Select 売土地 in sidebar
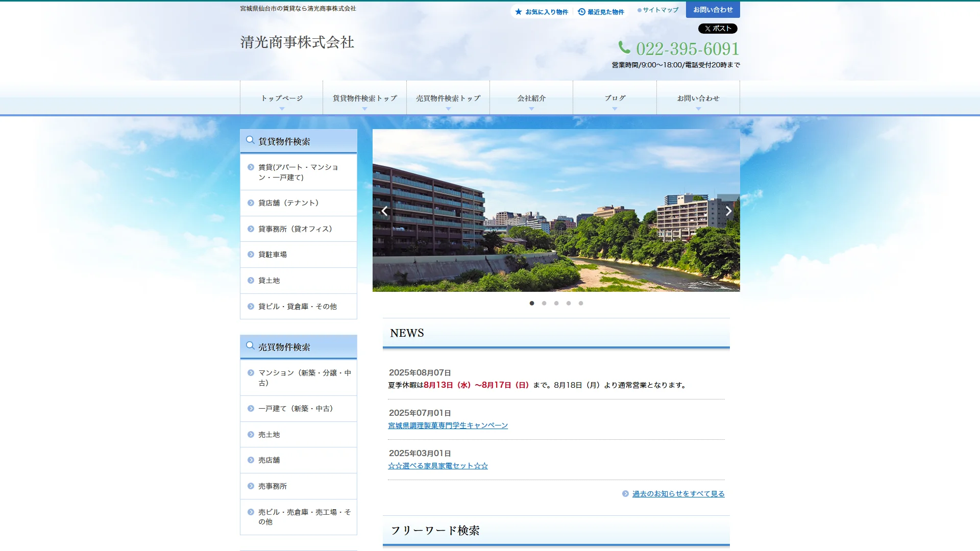The width and height of the screenshot is (980, 551). pyautogui.click(x=299, y=435)
